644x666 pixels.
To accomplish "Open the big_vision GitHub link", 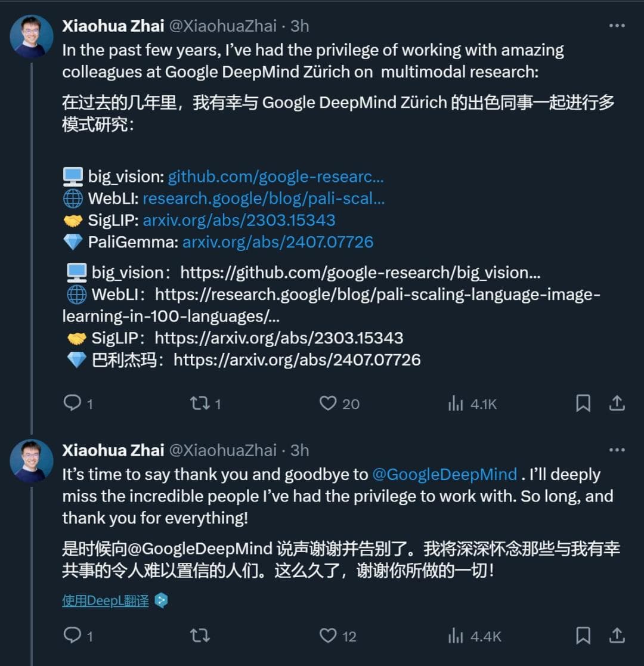I will point(275,176).
